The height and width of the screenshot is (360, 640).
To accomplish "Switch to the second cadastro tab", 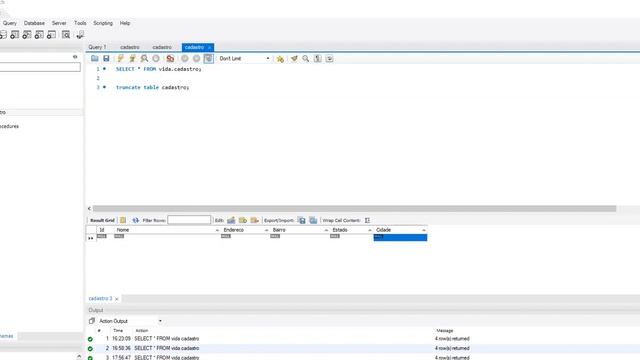I will [x=162, y=47].
